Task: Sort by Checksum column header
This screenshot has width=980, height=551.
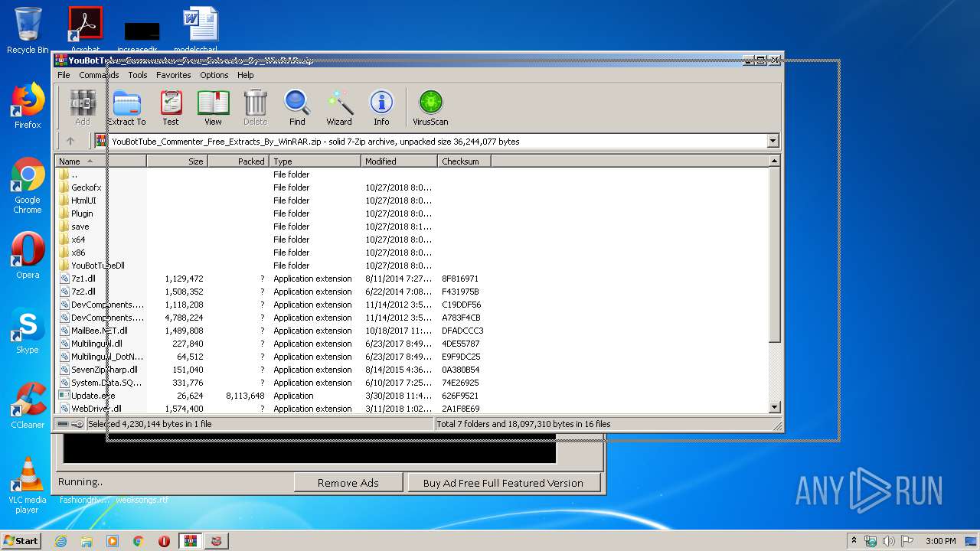Action: [464, 161]
